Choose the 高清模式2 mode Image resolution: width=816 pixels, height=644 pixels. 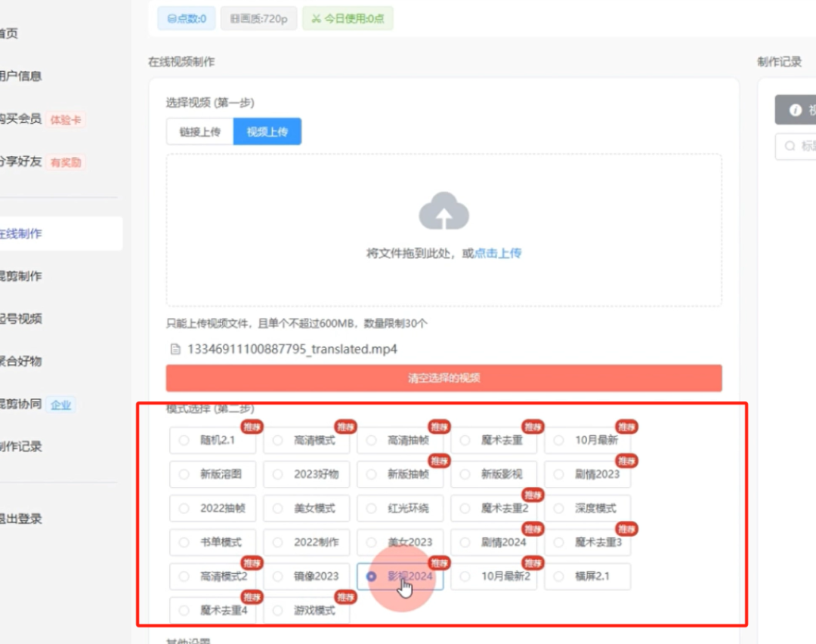[213, 576]
